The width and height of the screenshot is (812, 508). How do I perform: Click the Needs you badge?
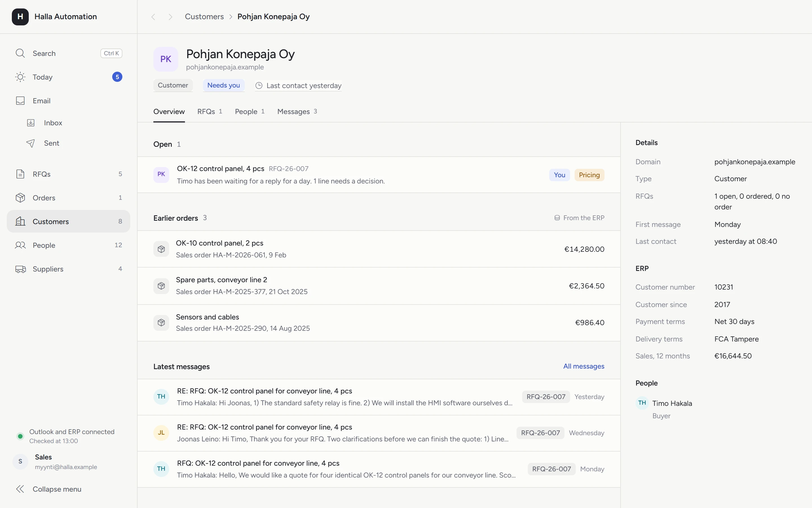click(x=224, y=85)
